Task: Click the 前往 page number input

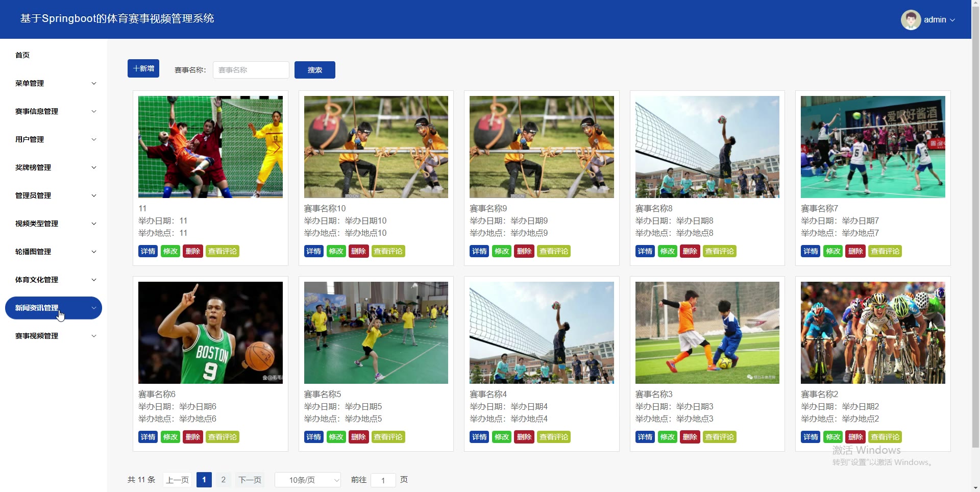Action: 383,480
